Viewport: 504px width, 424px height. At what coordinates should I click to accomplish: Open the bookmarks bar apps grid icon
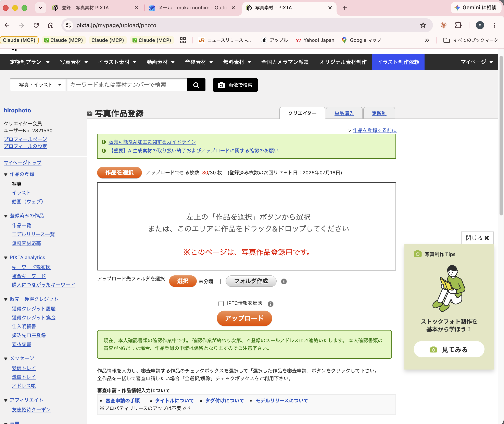183,40
